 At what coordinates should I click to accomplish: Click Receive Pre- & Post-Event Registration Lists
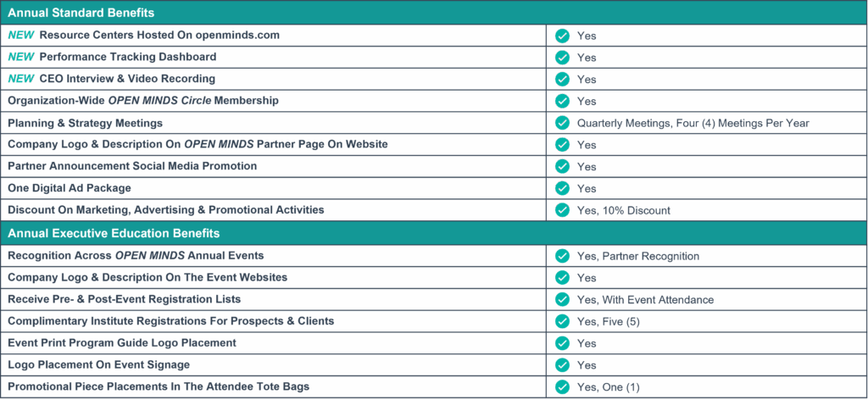pos(125,299)
